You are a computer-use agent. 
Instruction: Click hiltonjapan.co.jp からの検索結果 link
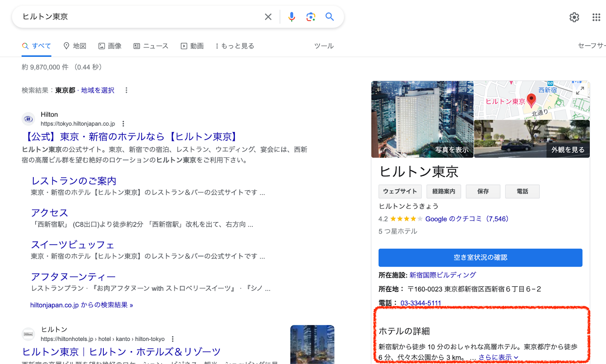[81, 305]
